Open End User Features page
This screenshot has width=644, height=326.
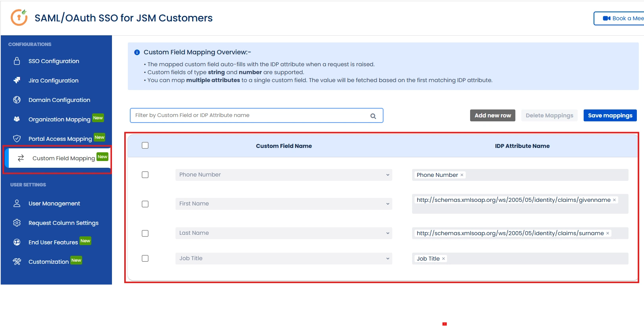[x=53, y=242]
